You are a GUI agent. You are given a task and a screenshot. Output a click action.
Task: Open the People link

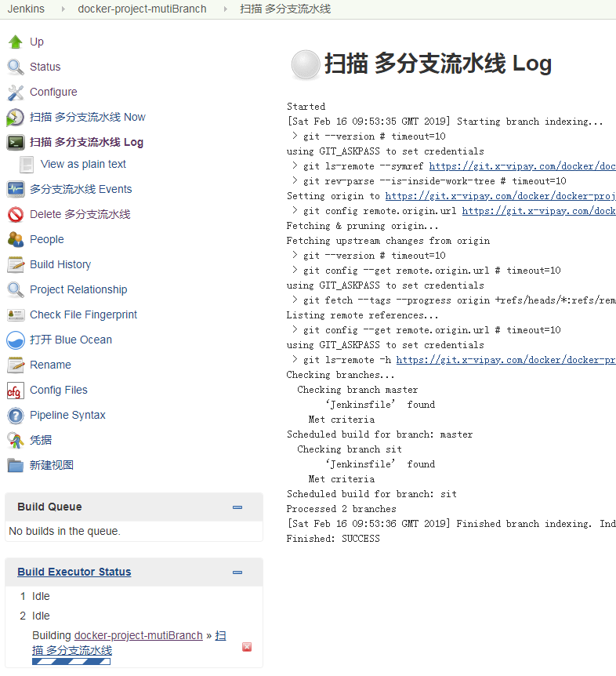[x=46, y=239]
